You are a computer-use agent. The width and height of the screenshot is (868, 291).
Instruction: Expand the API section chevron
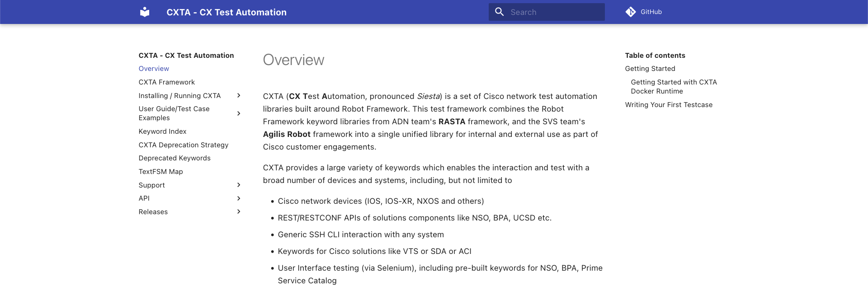[239, 198]
